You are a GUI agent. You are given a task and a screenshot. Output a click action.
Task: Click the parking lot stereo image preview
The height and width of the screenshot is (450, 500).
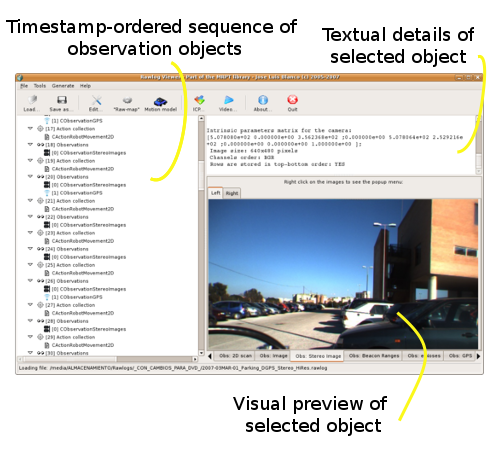(343, 274)
